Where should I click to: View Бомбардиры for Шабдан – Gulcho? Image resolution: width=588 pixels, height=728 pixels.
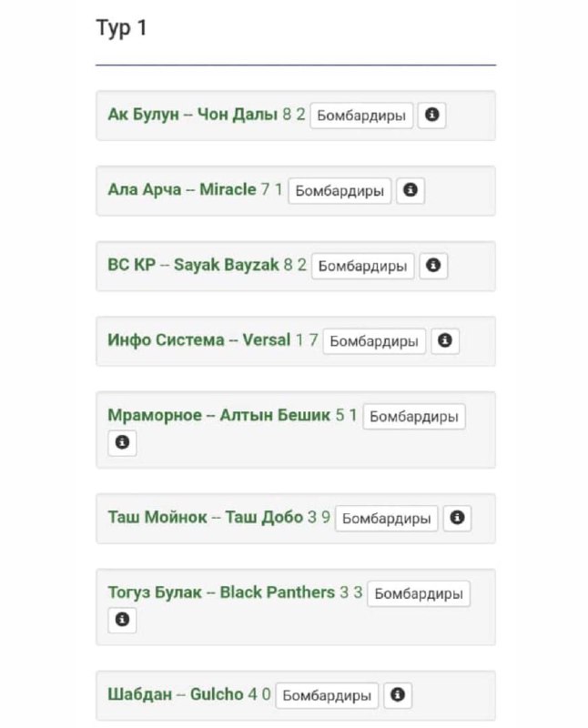pyautogui.click(x=327, y=696)
